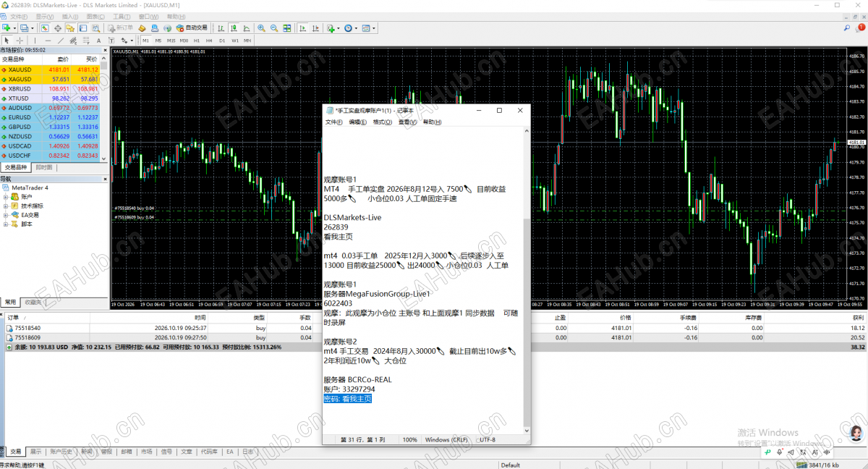Screen dimensions: 868x469
Task: Switch chart timeframe to D1
Action: [222, 41]
